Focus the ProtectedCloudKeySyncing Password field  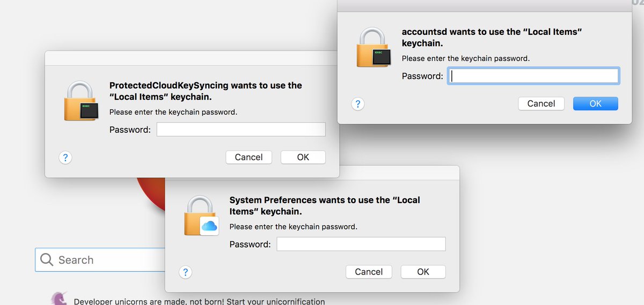[x=241, y=129]
